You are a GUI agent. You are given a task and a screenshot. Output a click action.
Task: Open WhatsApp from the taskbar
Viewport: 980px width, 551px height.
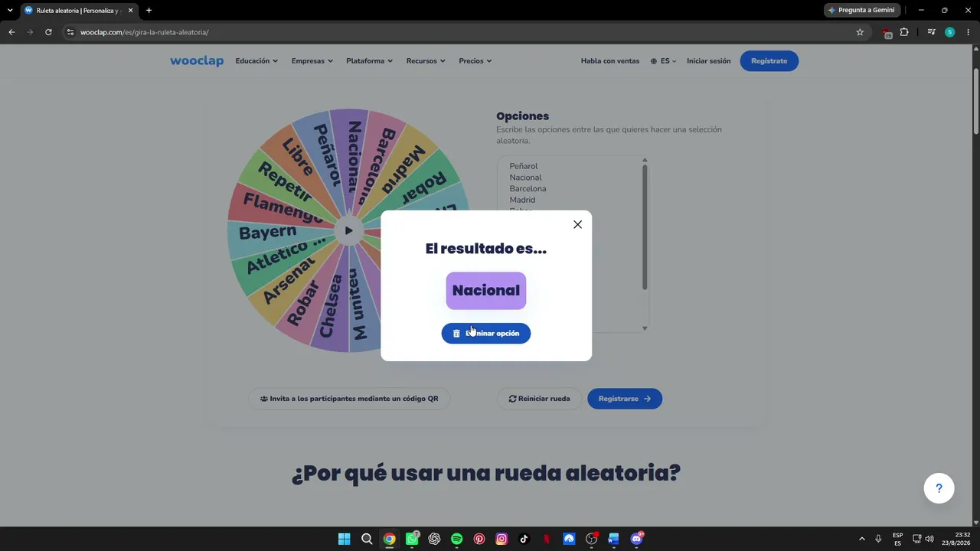[412, 539]
